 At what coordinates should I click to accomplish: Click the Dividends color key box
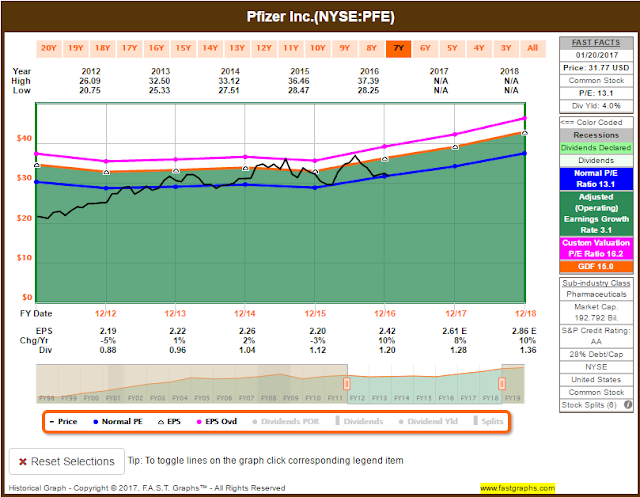pos(596,160)
